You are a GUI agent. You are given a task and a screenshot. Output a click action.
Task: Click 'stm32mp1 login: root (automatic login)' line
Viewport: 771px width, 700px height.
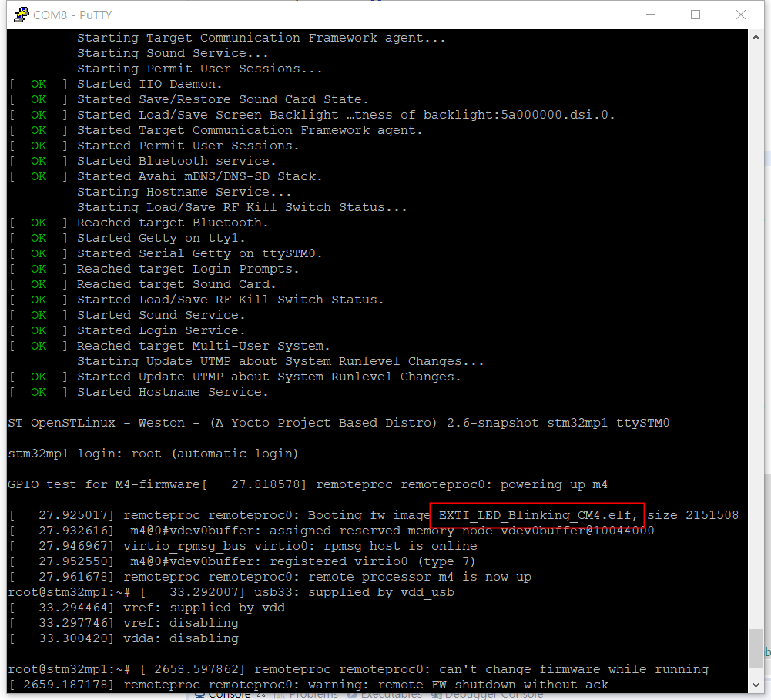pyautogui.click(x=153, y=454)
